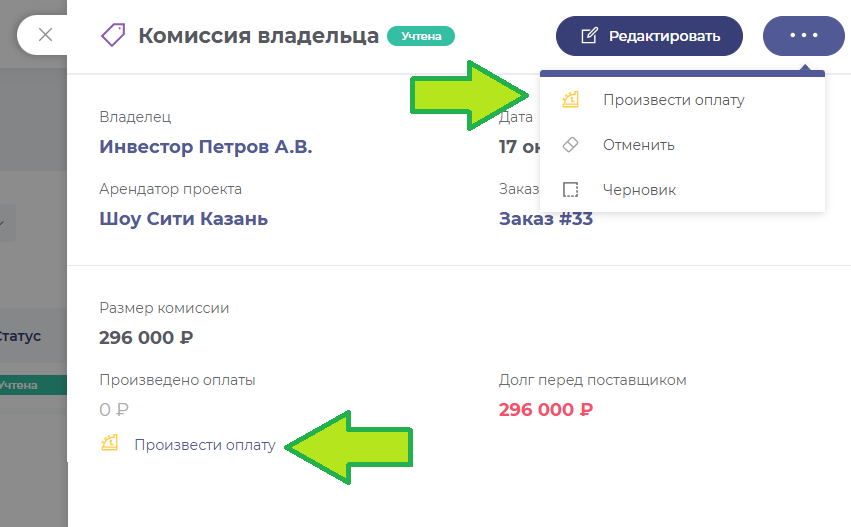Image resolution: width=851 pixels, height=527 pixels.
Task: Open owner link Инвестор Петров А.В.
Action: [206, 147]
